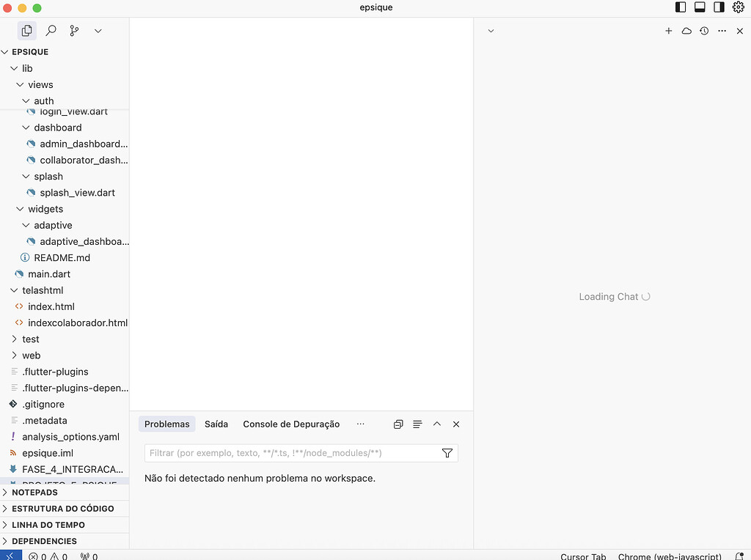Open the filter funnel icon in Problemas
Screen dimensions: 751x560
tap(447, 453)
